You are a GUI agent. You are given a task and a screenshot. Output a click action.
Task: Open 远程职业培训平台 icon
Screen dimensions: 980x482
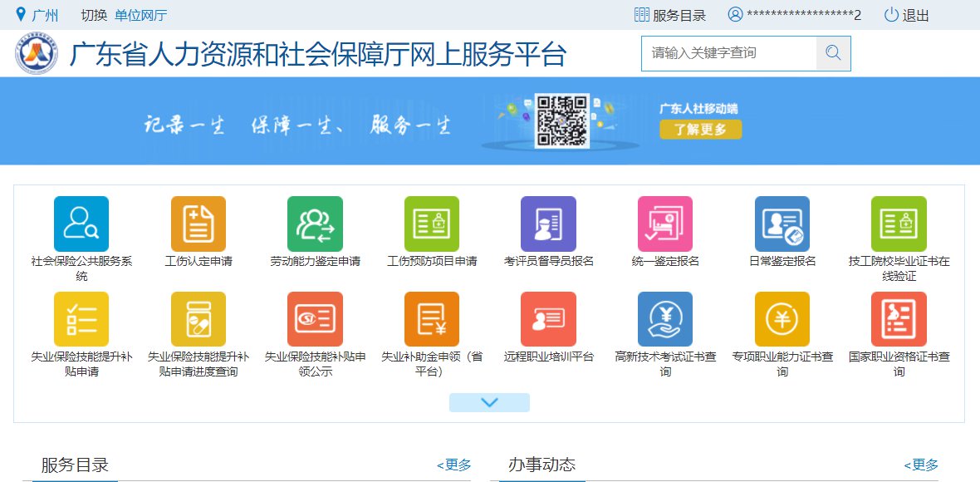coord(548,319)
